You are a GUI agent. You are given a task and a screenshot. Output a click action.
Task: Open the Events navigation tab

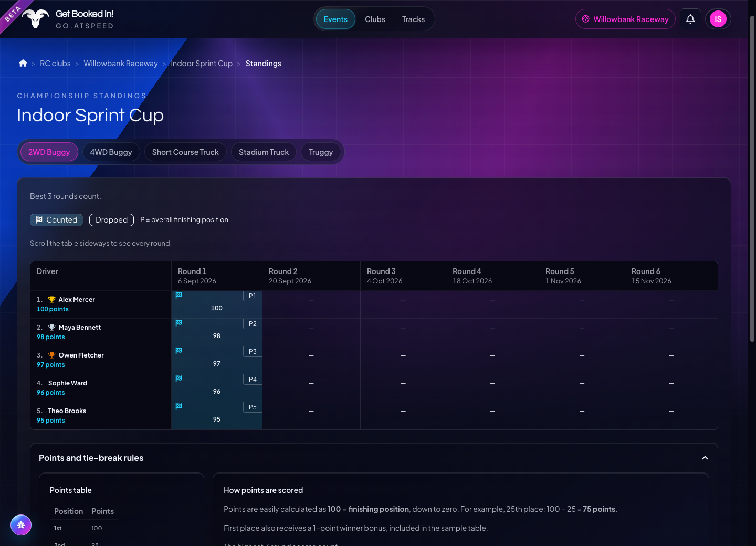click(335, 19)
